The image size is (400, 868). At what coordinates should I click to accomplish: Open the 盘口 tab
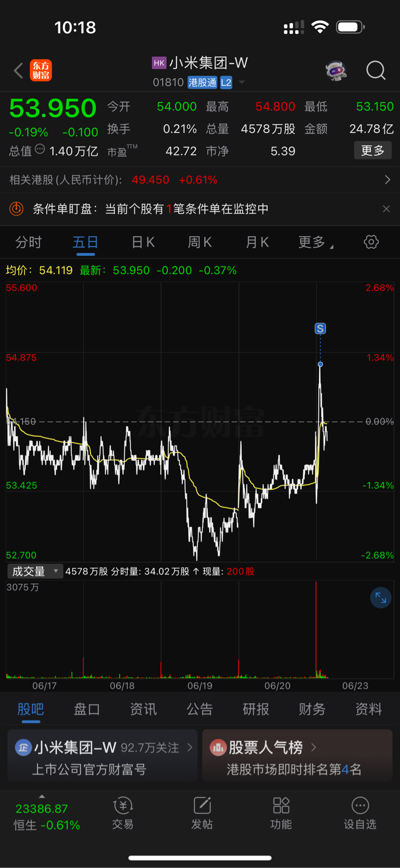[x=87, y=709]
